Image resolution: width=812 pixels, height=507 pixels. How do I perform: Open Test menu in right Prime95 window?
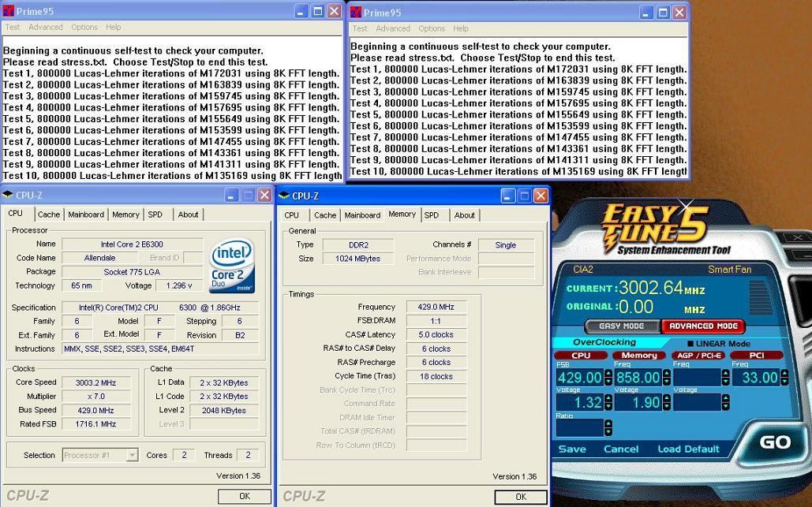(x=360, y=28)
